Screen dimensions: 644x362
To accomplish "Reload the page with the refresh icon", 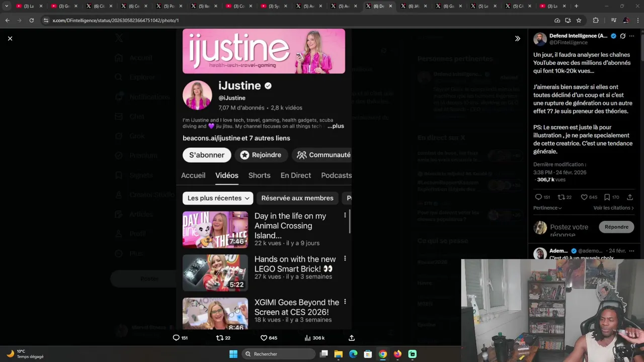I will (31, 20).
